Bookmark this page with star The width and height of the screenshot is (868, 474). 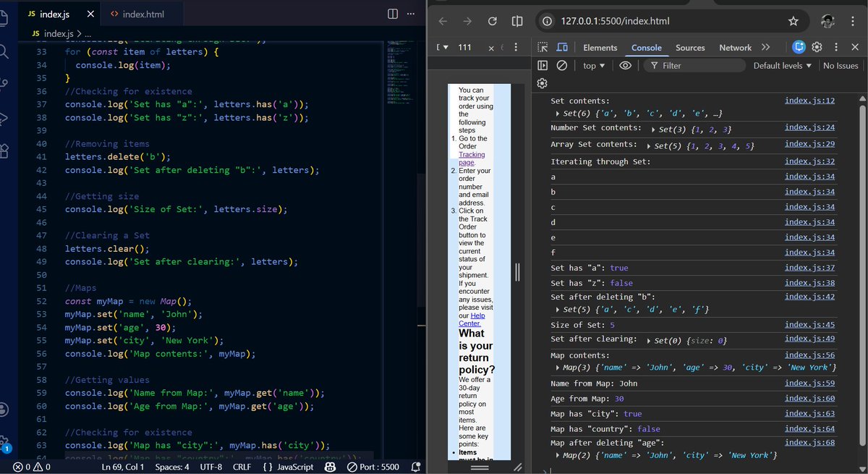click(793, 21)
